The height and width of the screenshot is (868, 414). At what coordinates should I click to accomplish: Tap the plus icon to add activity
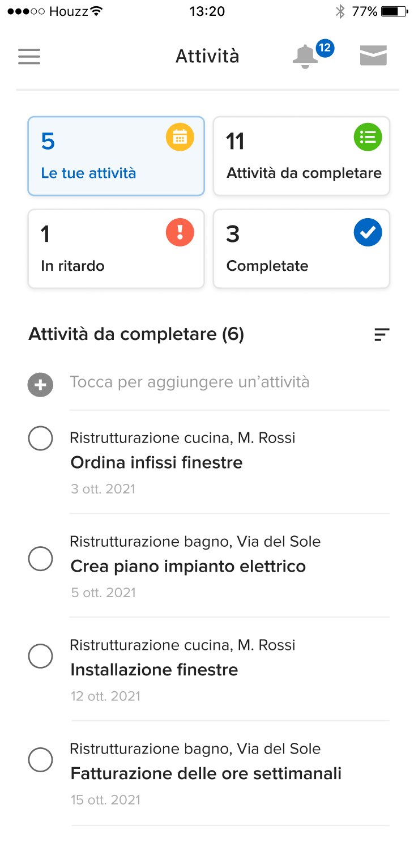[x=40, y=385]
